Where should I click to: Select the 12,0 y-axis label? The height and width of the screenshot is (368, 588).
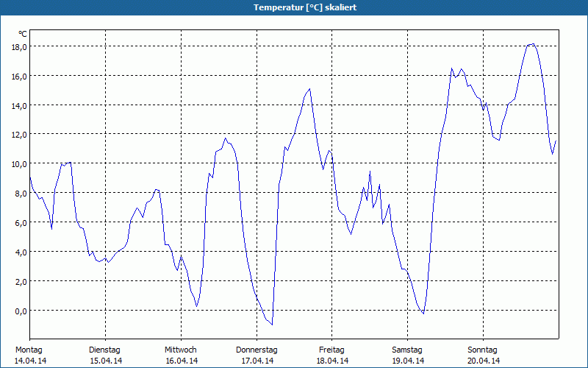tap(19, 135)
